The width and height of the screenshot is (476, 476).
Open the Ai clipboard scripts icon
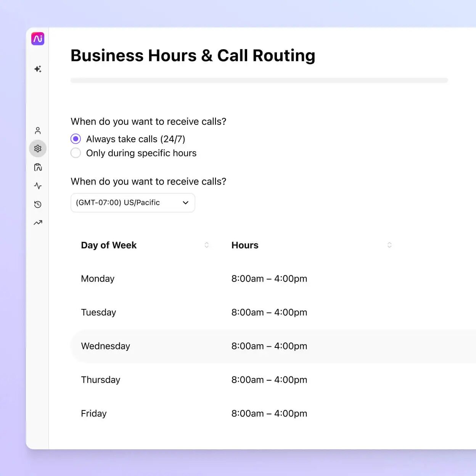(37, 167)
